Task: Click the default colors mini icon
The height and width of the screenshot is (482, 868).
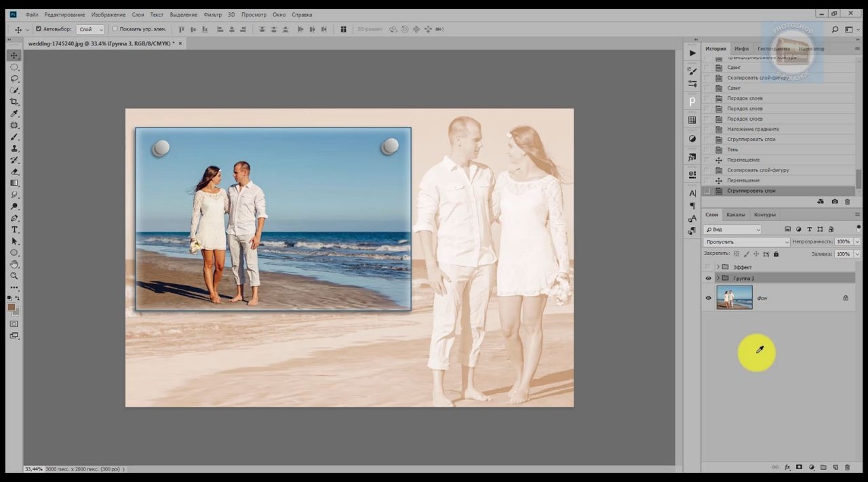Action: pos(9,298)
